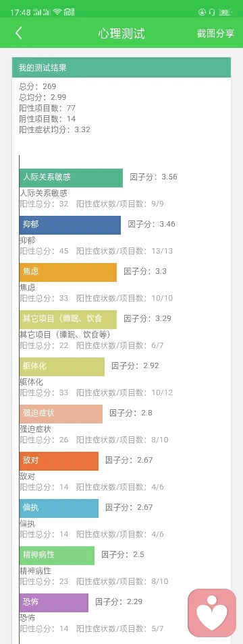The height and width of the screenshot is (644, 243).
Task: Select the orange 敌对 bar
Action: tap(59, 461)
